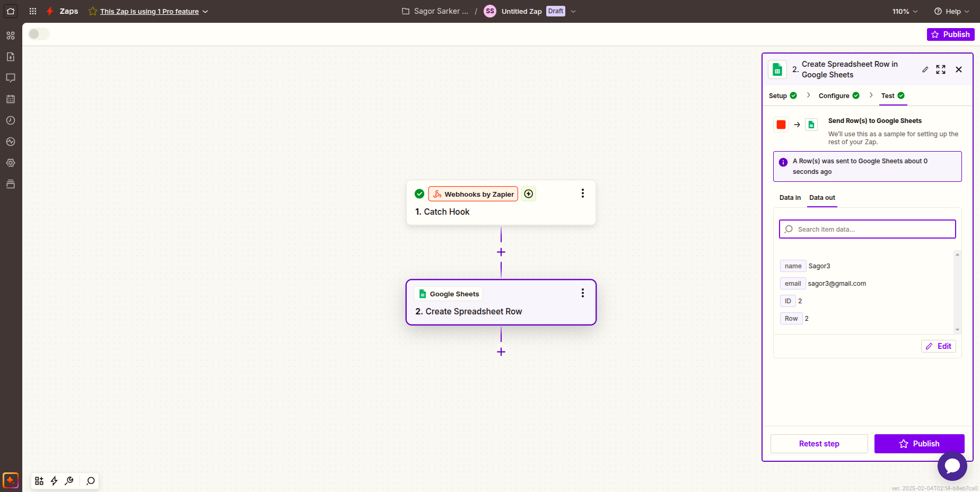Open the sidebar comments icon
980x492 pixels.
click(x=11, y=78)
